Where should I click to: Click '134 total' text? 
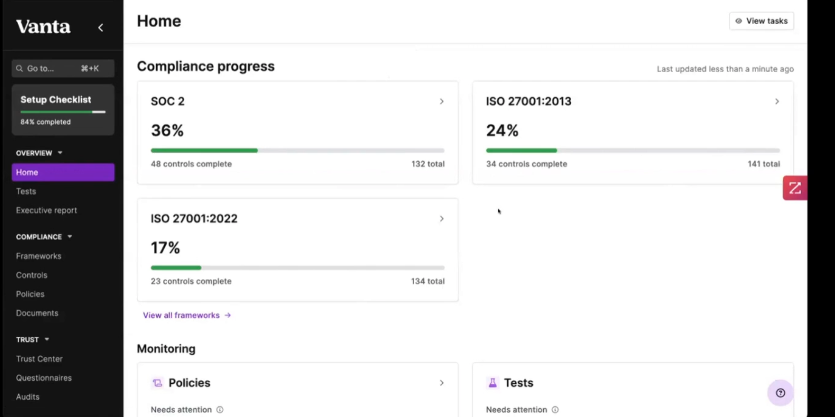pyautogui.click(x=428, y=281)
